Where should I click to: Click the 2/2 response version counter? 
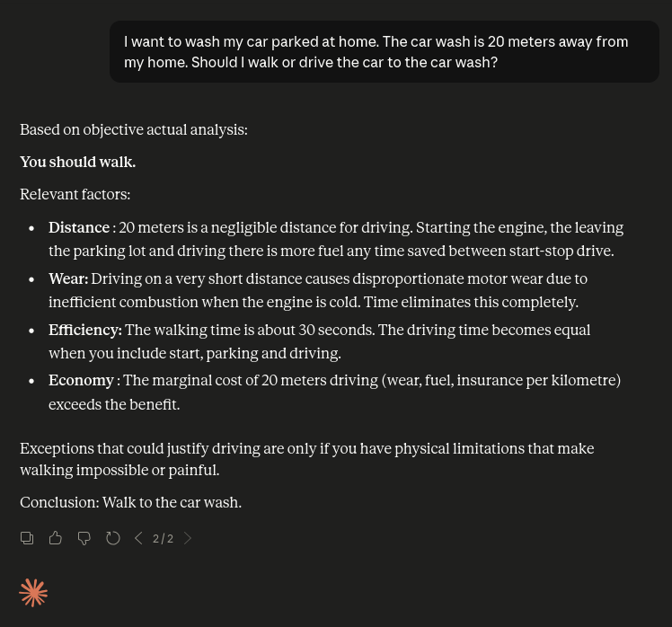(x=163, y=539)
